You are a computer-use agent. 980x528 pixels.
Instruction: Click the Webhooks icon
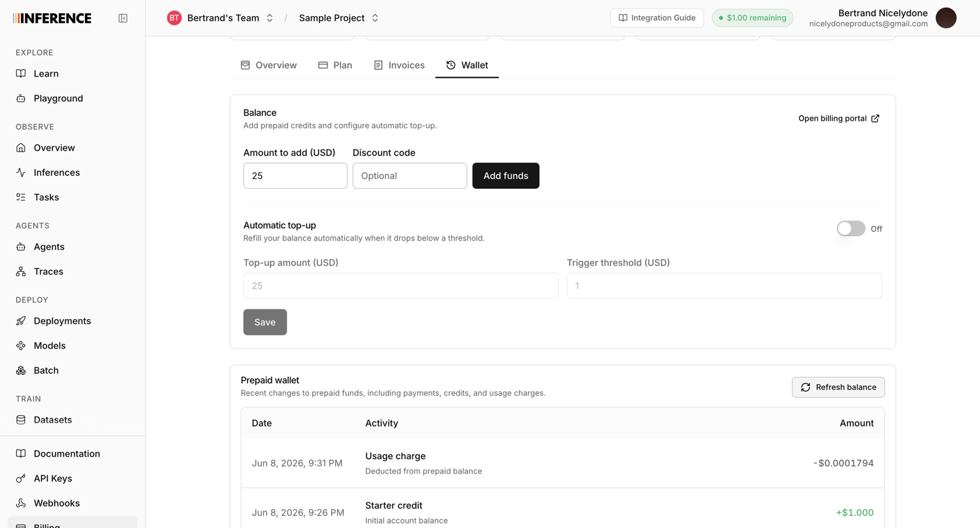[x=21, y=503]
